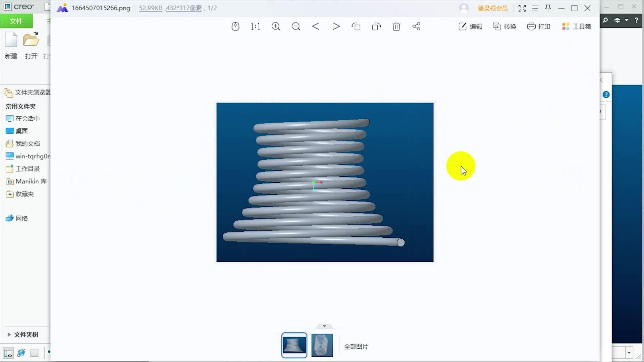The height and width of the screenshot is (362, 644).
Task: Show the previous image arrow
Action: click(x=316, y=26)
